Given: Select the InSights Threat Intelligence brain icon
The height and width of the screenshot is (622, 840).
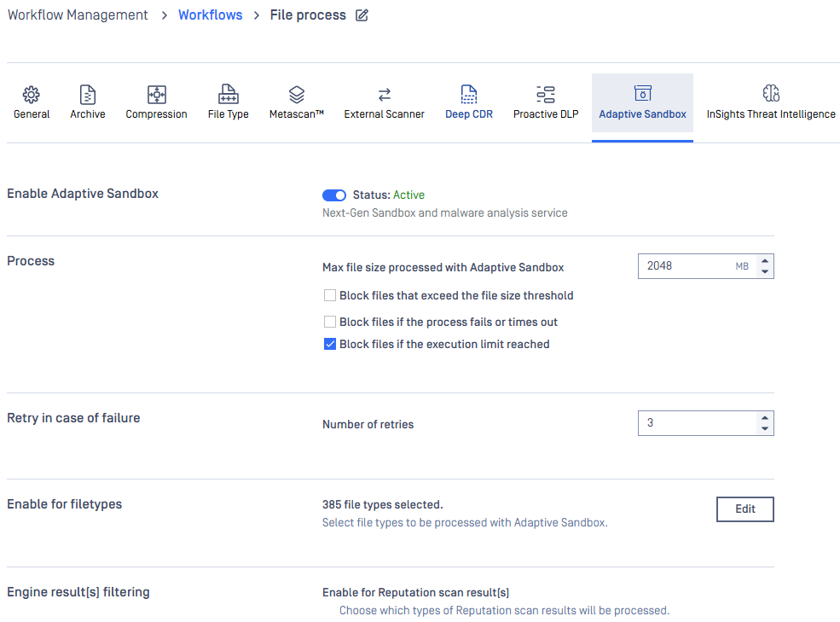Looking at the screenshot, I should (x=771, y=93).
